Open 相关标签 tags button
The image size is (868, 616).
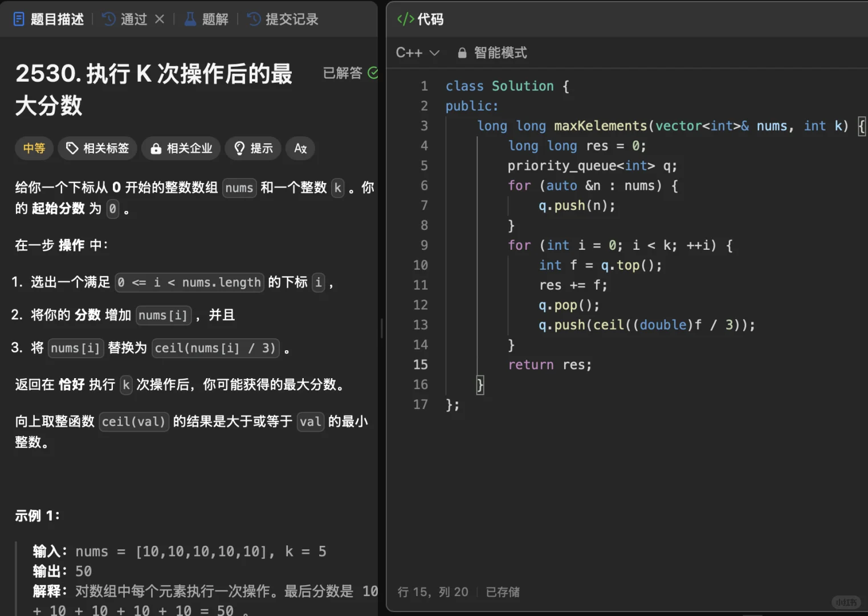[97, 148]
